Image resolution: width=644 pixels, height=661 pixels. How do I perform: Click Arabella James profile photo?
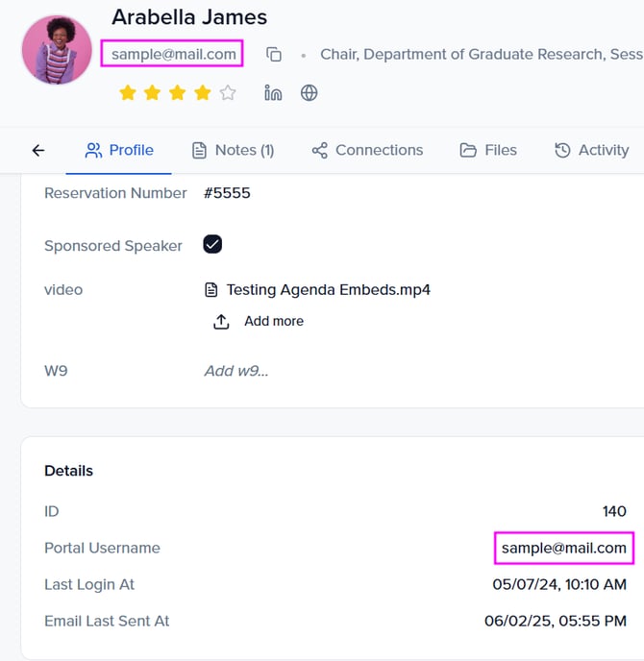click(57, 50)
